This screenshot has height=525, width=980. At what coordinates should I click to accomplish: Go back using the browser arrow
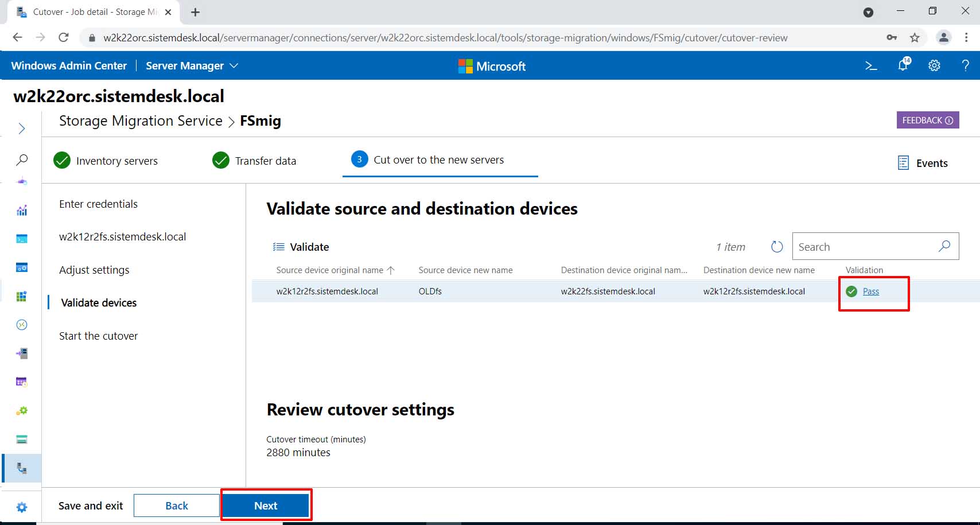click(18, 37)
